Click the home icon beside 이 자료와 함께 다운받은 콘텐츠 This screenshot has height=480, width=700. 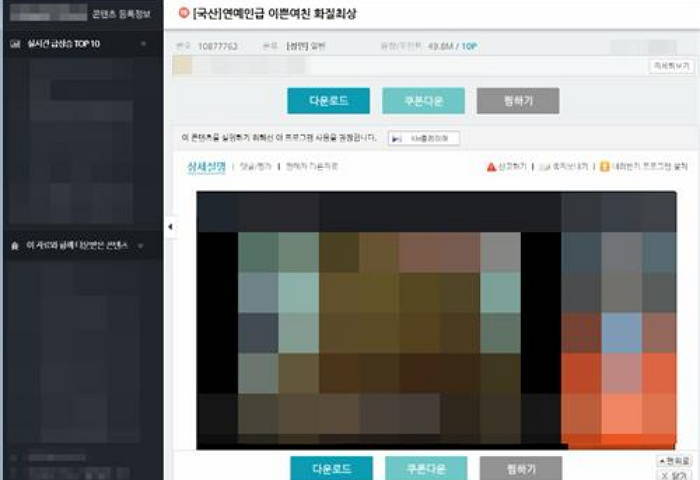15,246
